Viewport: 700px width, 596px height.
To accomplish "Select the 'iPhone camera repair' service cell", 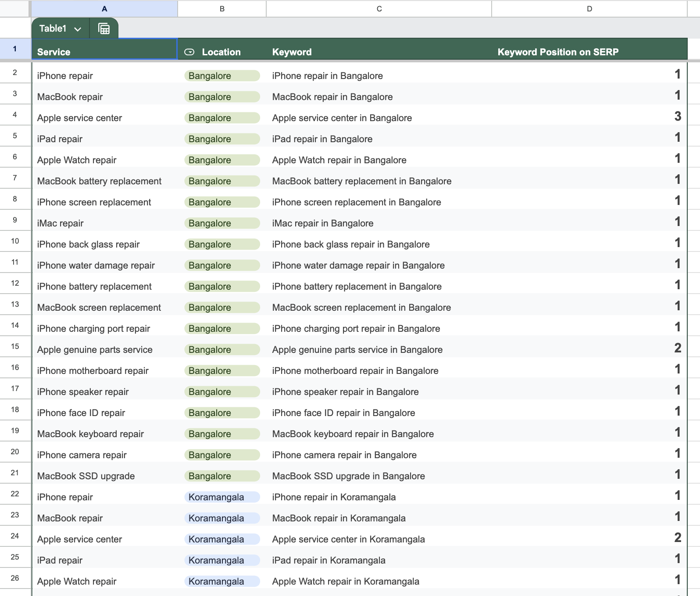I will 104,452.
